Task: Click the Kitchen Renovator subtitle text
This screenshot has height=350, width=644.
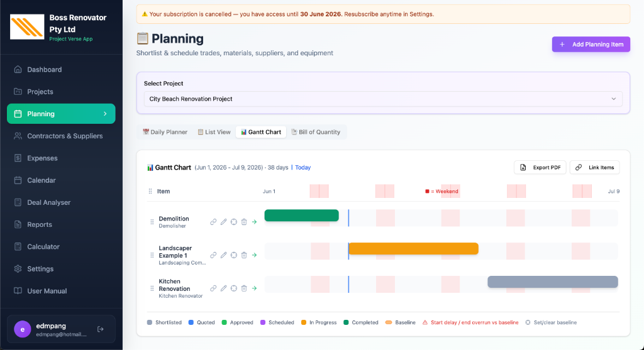Action: click(x=180, y=296)
